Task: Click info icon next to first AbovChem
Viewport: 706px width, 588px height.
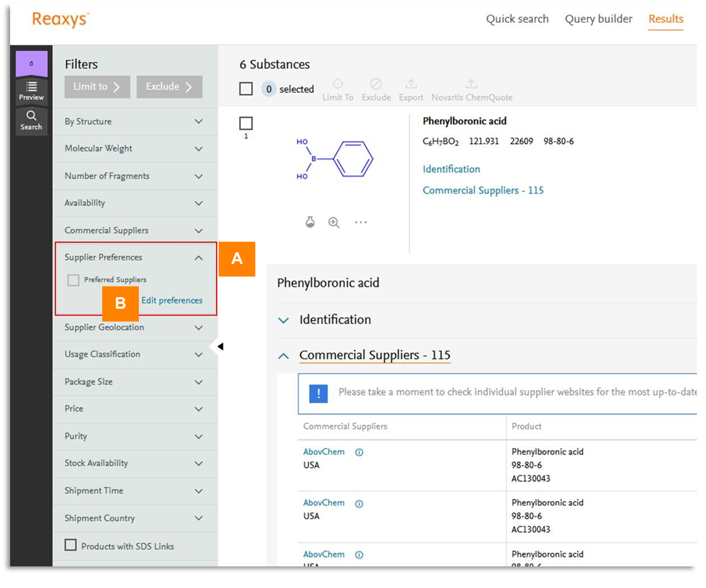Action: click(x=359, y=452)
